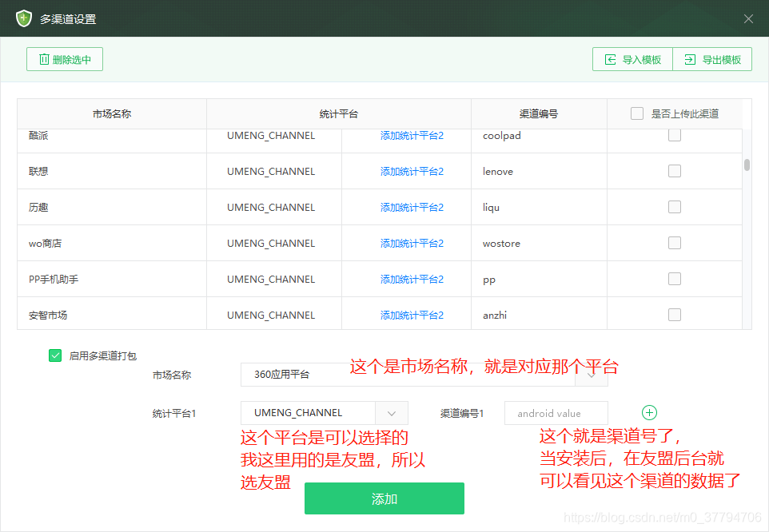Select the 安智市场 market name cell

tap(112, 313)
